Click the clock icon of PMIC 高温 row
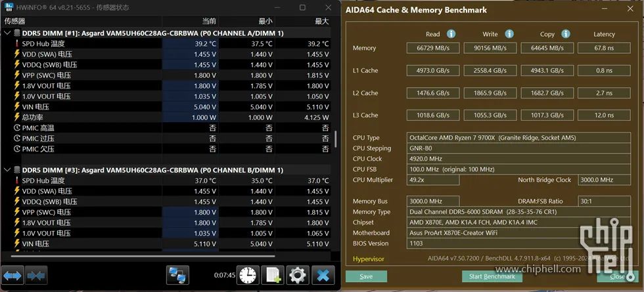Image resolution: width=644 pixels, height=292 pixels. point(17,127)
